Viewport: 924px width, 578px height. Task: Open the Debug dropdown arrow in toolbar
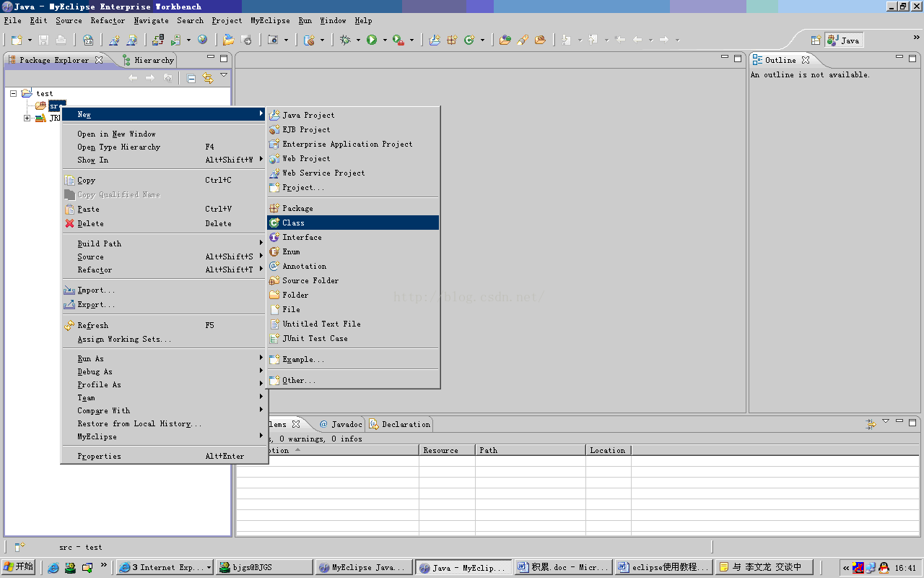click(358, 40)
